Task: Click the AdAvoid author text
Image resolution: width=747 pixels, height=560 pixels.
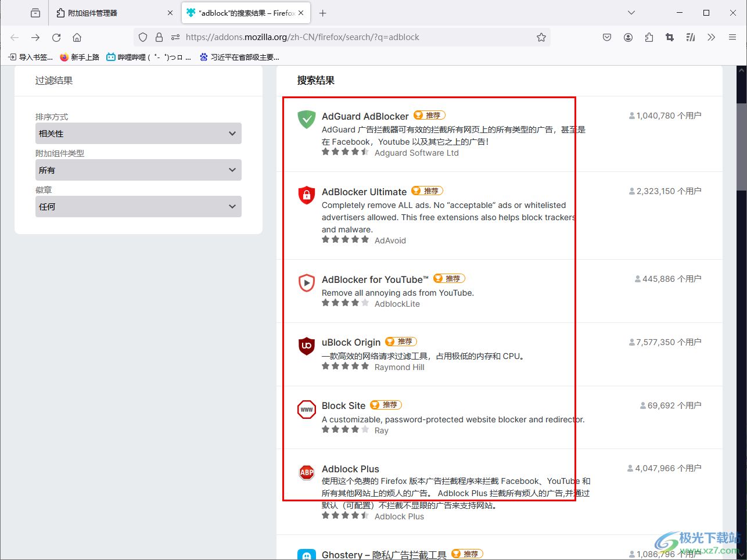Action: click(x=390, y=240)
